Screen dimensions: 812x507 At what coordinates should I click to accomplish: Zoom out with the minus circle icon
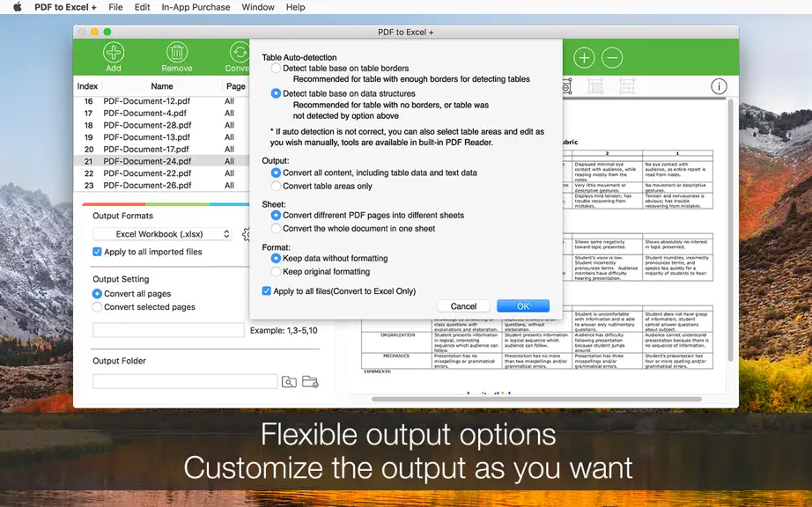612,57
